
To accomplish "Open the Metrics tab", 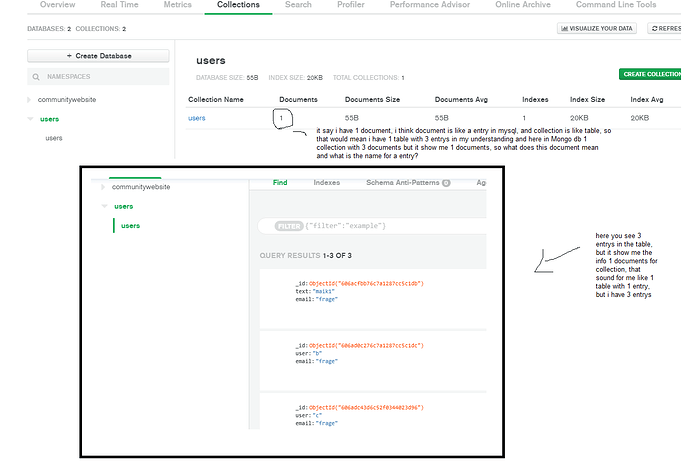I will pos(177,5).
